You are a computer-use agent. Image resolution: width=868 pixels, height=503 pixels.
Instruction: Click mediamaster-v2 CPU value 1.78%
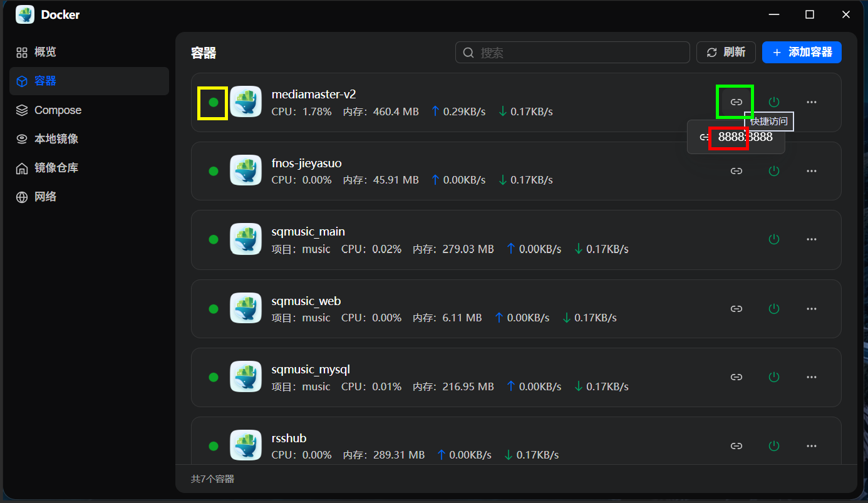(x=317, y=111)
